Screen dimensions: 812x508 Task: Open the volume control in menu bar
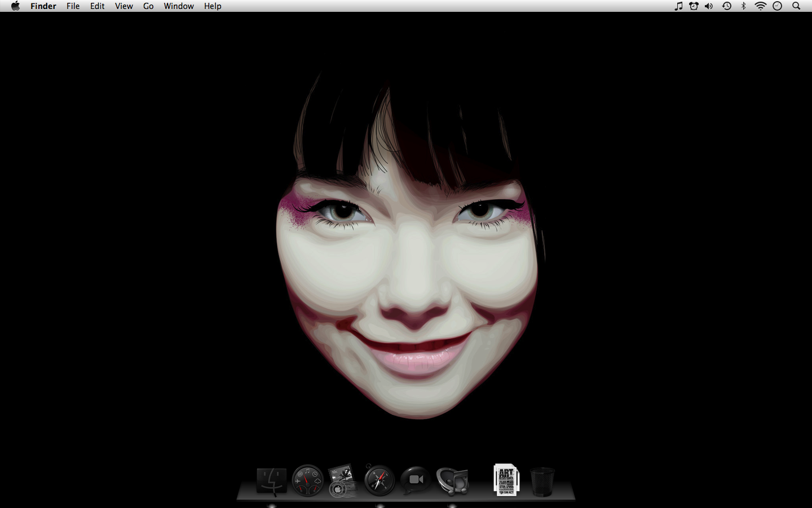(x=709, y=6)
